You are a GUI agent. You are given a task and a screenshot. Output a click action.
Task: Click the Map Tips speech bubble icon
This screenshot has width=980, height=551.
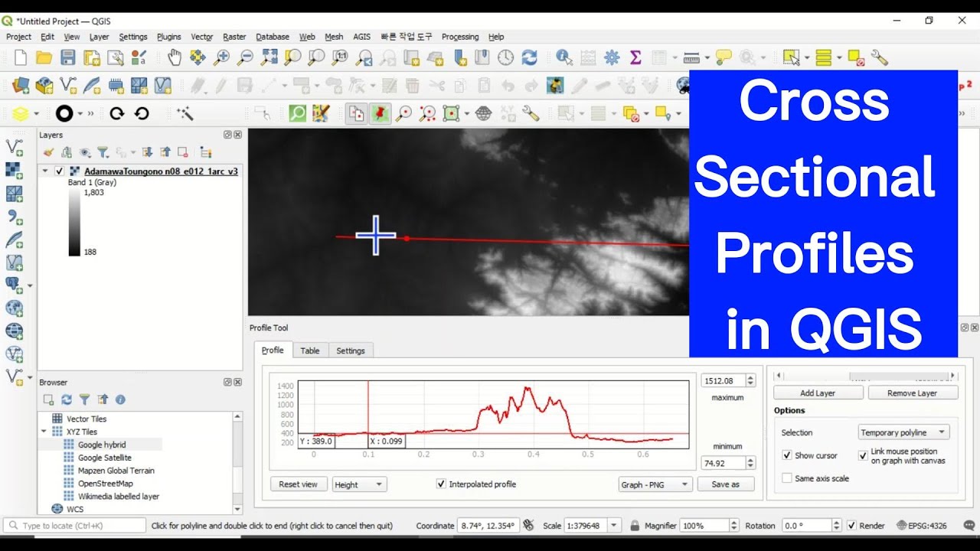click(724, 57)
